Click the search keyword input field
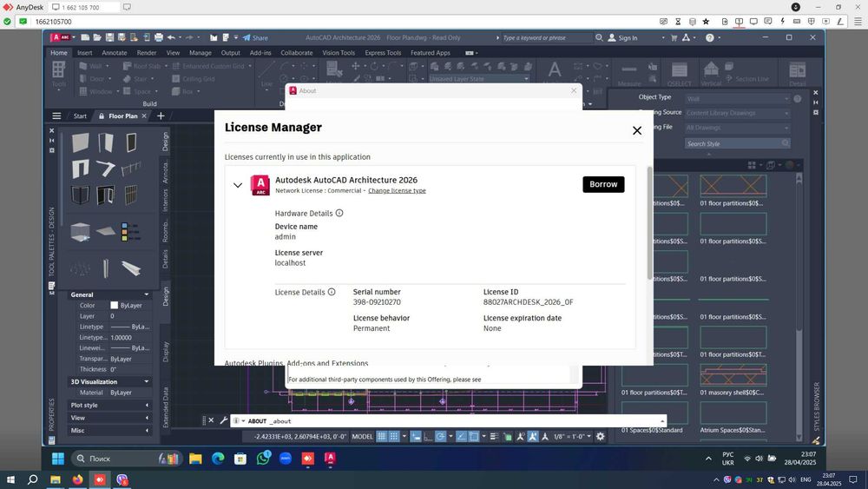This screenshot has width=868, height=489. click(546, 37)
